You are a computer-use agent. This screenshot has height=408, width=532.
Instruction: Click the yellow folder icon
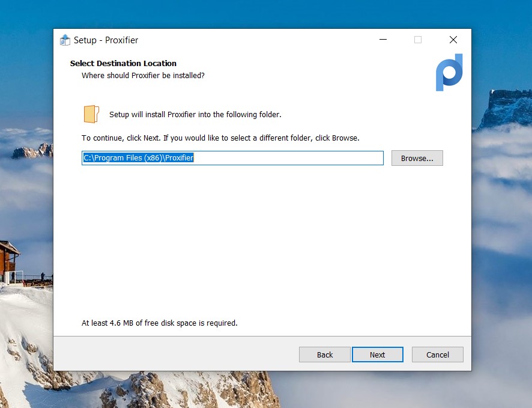point(91,114)
